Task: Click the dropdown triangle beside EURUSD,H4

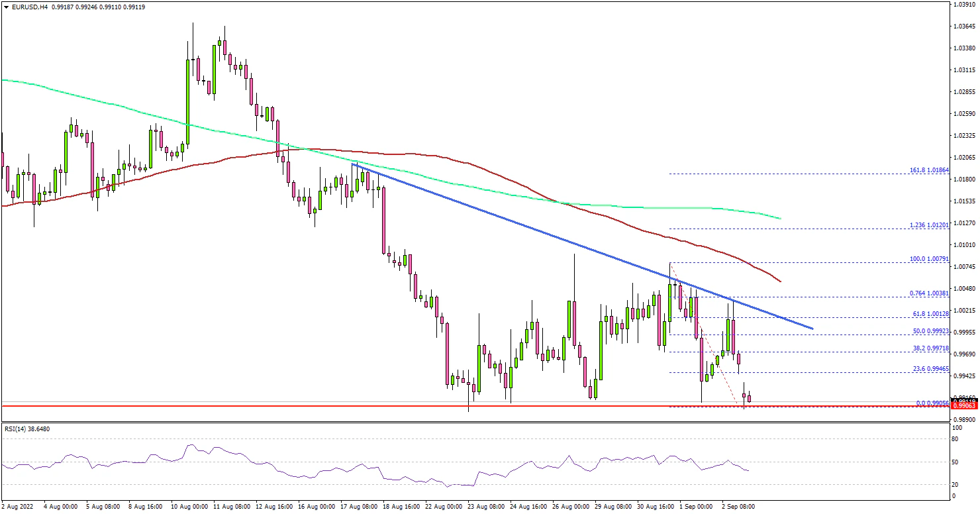Action: [x=6, y=7]
